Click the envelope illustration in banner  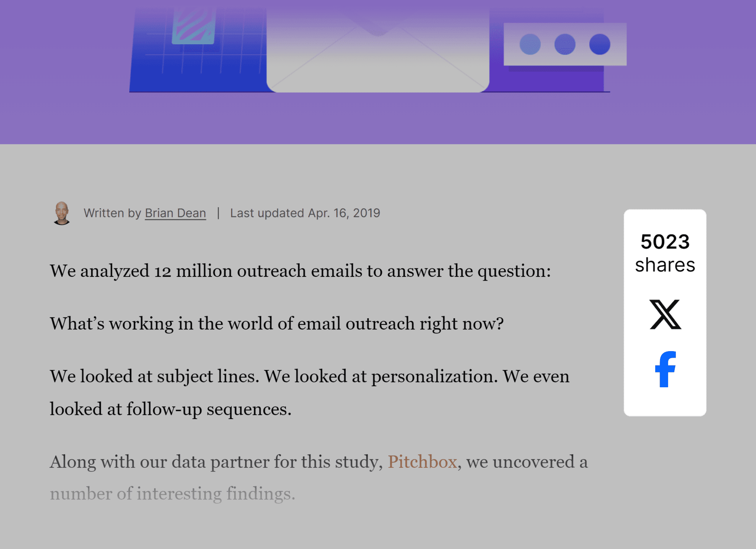tap(378, 50)
